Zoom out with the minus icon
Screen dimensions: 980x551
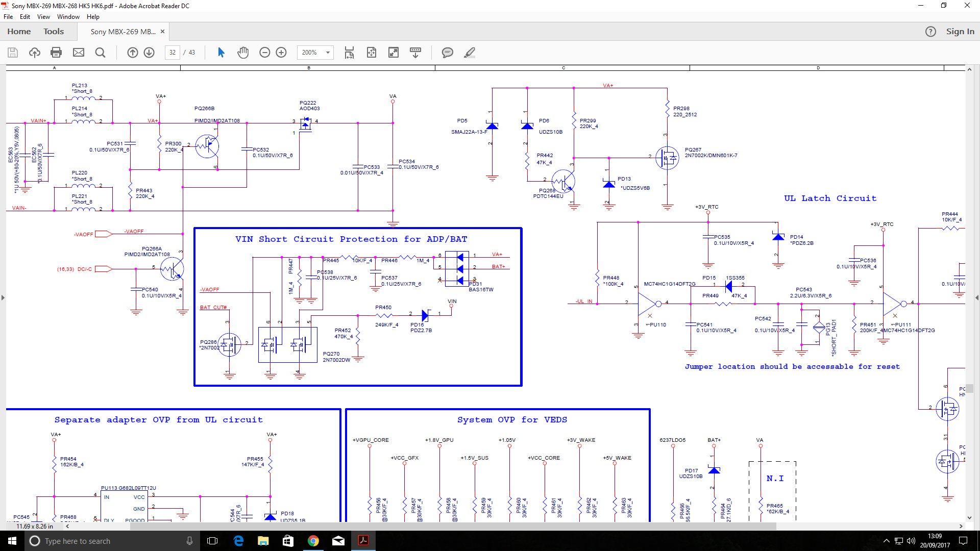[x=264, y=53]
